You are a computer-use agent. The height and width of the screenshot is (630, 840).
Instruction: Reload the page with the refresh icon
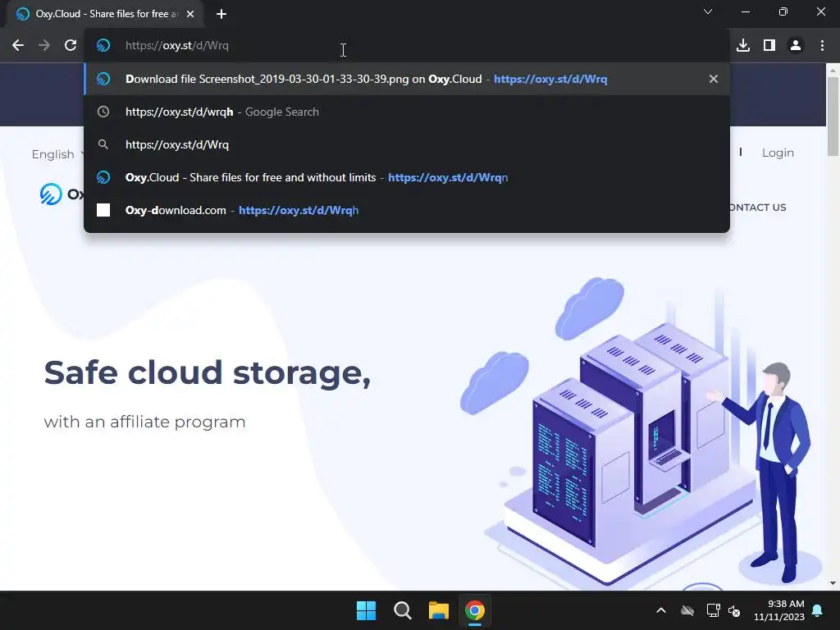pyautogui.click(x=71, y=46)
